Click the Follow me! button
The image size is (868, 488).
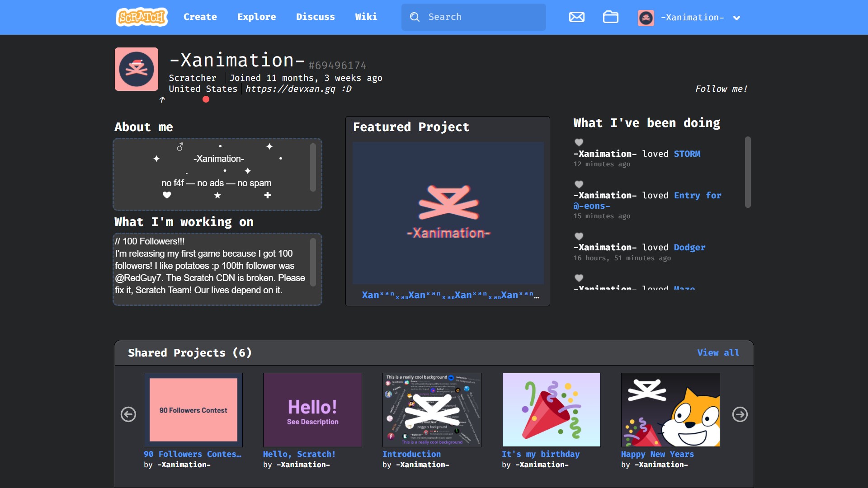[x=721, y=89]
